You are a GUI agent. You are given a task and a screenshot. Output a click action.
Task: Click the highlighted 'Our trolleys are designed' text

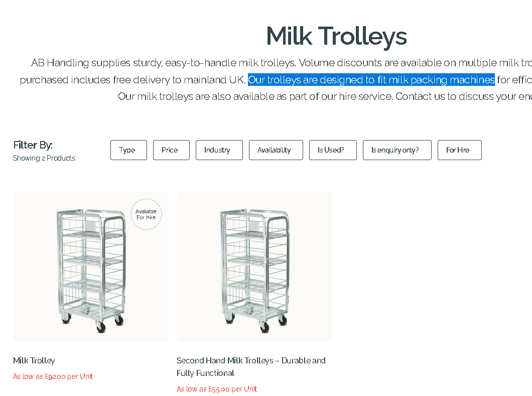pos(371,79)
